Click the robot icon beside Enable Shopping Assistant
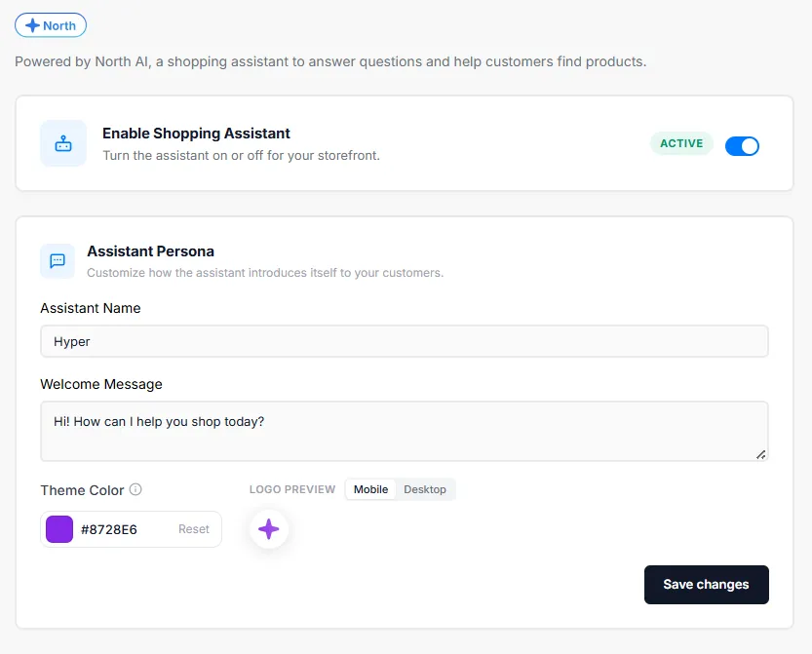This screenshot has height=654, width=812. tap(63, 143)
